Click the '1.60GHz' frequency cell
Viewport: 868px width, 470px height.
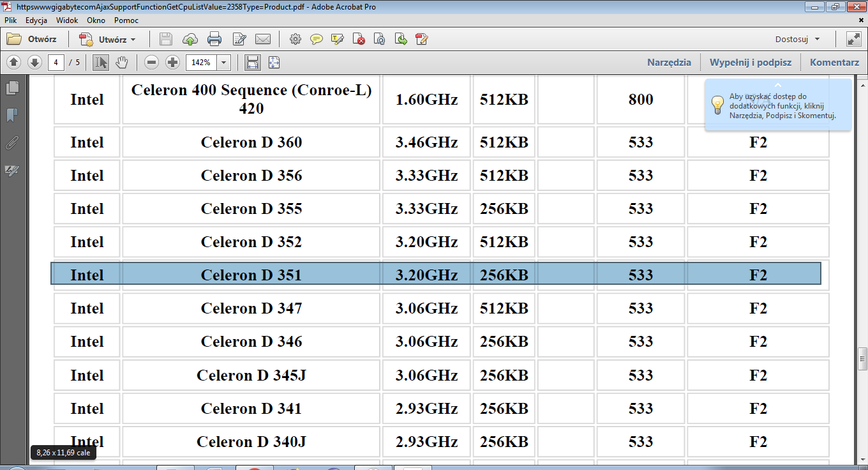tap(426, 100)
